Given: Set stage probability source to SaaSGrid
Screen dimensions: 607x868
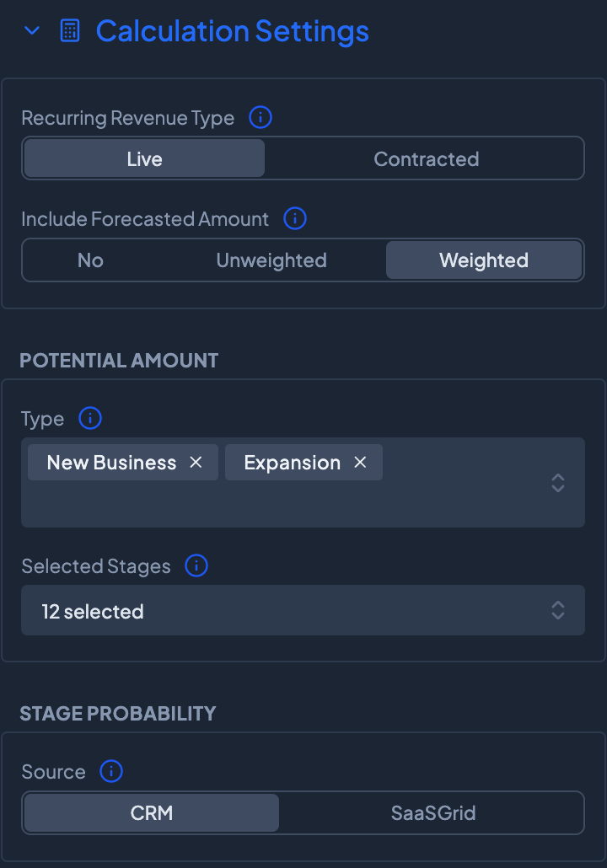Looking at the screenshot, I should click(433, 813).
